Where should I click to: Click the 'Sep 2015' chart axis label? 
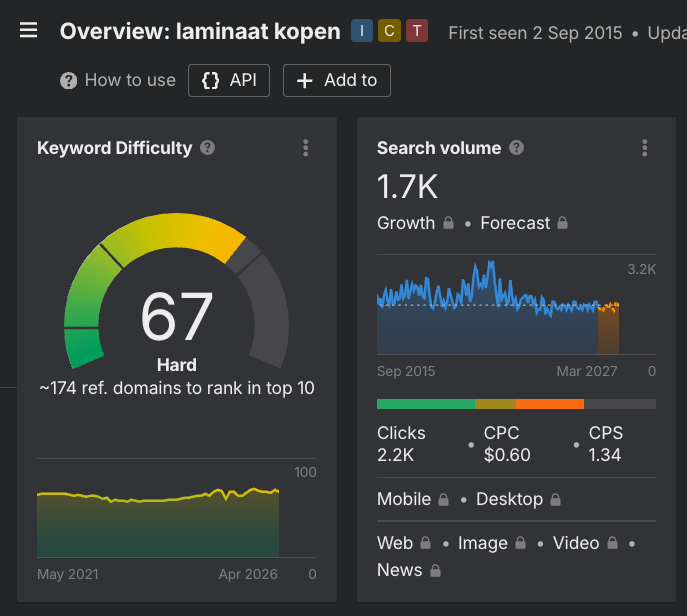406,371
